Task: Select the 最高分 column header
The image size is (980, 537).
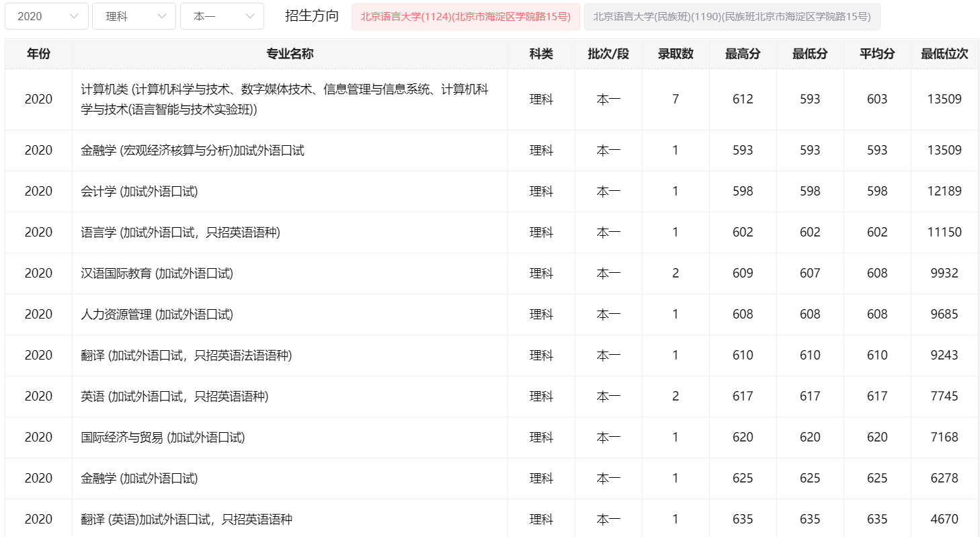Action: pyautogui.click(x=743, y=54)
